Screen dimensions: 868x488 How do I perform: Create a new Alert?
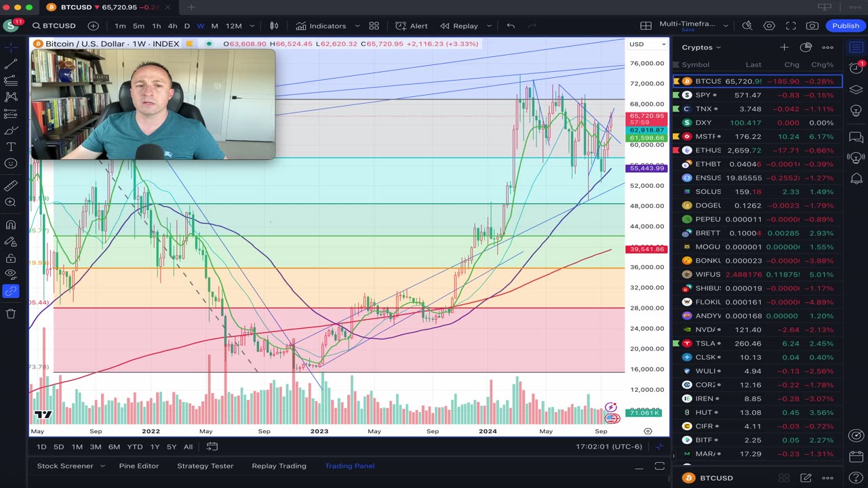coord(412,26)
